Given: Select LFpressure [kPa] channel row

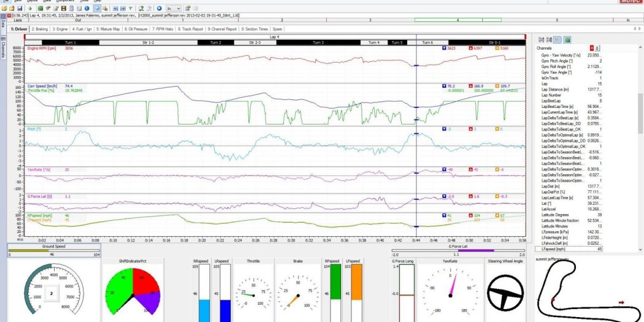Looking at the screenshot, I should tap(572, 232).
